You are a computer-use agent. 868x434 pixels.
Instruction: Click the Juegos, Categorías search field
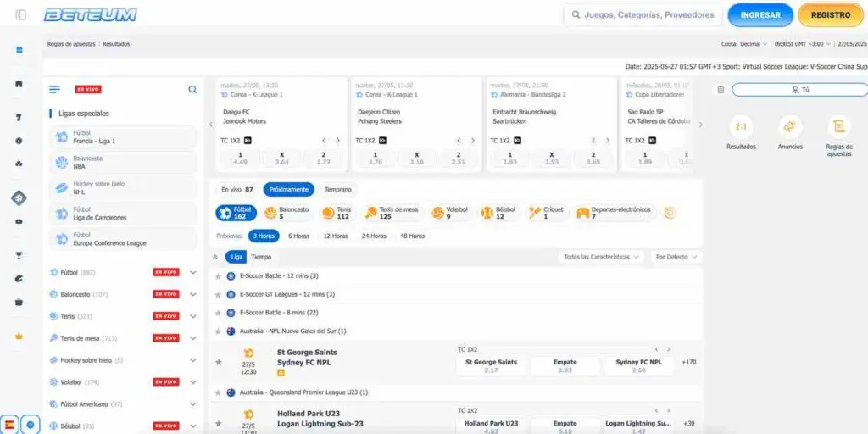643,15
